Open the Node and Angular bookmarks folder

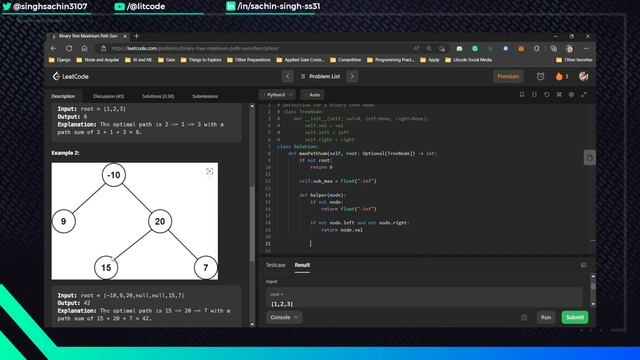pos(98,60)
